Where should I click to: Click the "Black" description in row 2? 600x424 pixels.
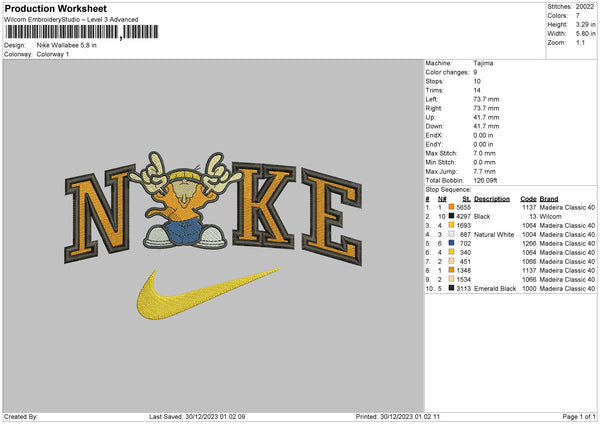(482, 217)
